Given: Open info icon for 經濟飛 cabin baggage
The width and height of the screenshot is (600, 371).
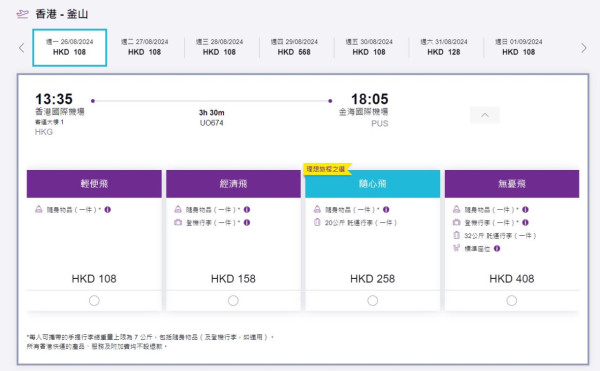Looking at the screenshot, I should (247, 223).
